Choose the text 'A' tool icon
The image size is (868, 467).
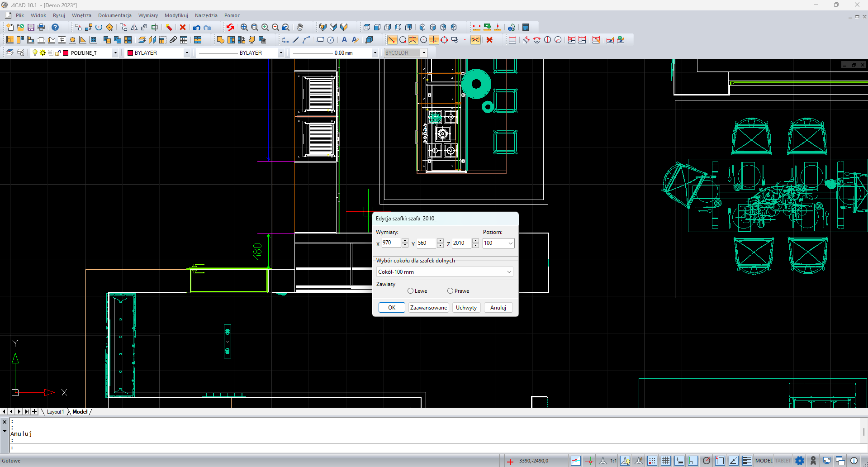(x=344, y=40)
